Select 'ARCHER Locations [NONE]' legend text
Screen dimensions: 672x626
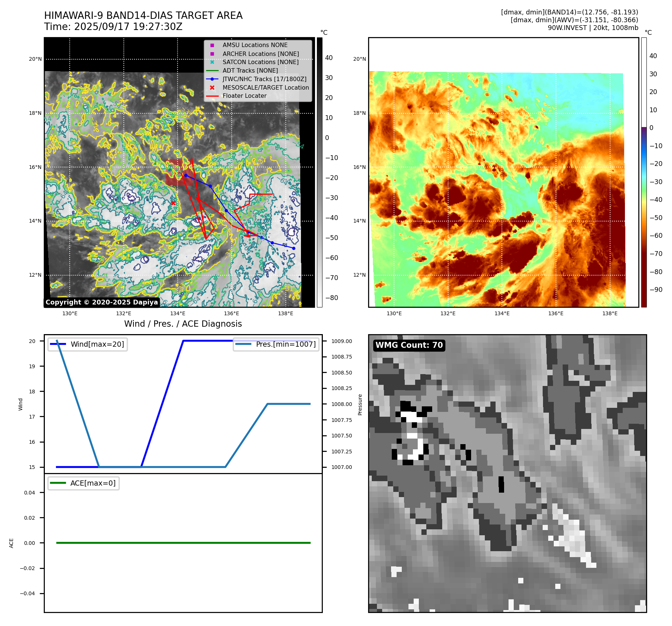(x=261, y=54)
